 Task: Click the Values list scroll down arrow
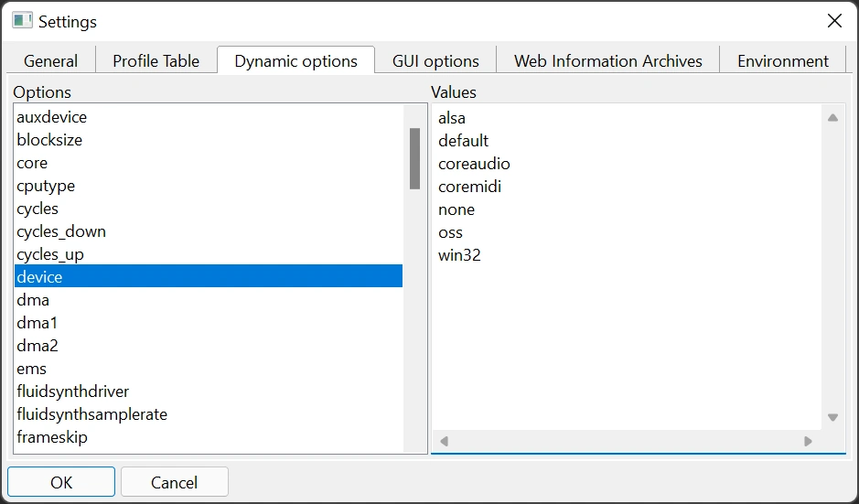832,417
